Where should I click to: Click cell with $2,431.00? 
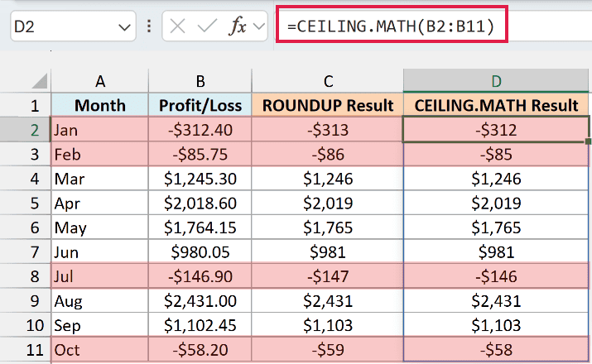click(200, 300)
